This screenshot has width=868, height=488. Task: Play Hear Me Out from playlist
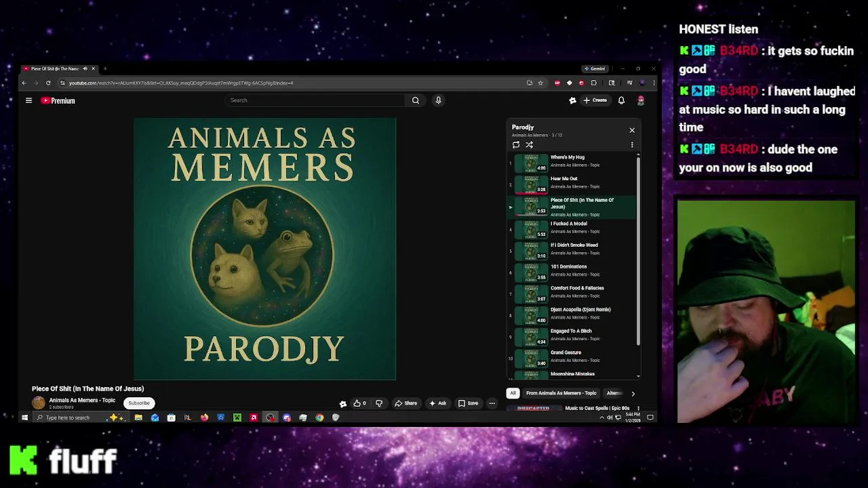pos(572,184)
